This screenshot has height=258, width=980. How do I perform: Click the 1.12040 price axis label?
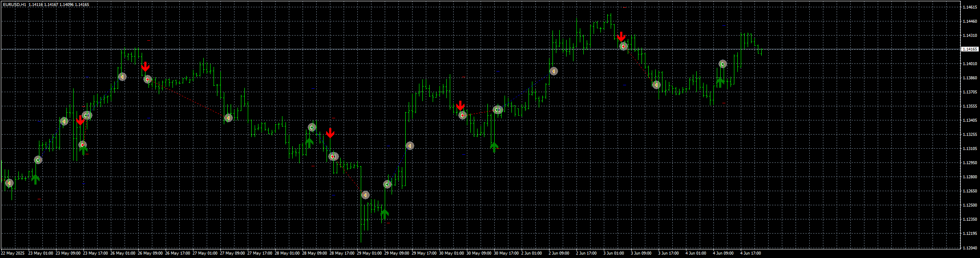coord(969,248)
